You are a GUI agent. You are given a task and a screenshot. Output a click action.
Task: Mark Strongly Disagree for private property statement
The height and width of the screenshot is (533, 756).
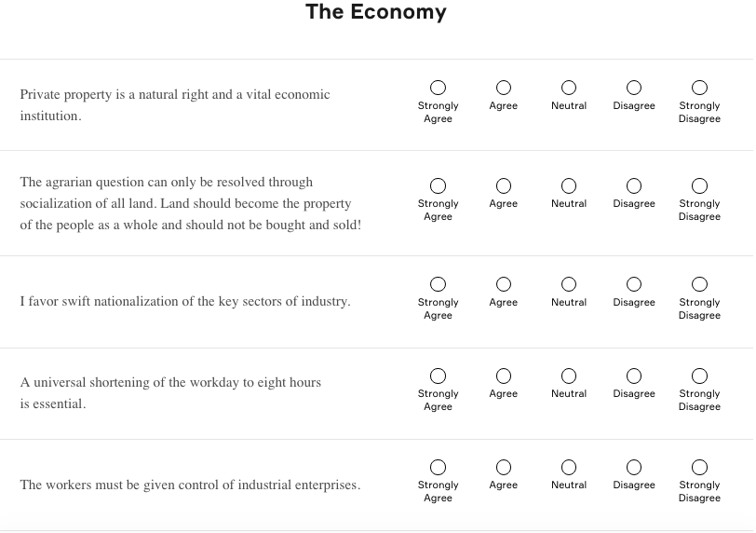click(699, 88)
